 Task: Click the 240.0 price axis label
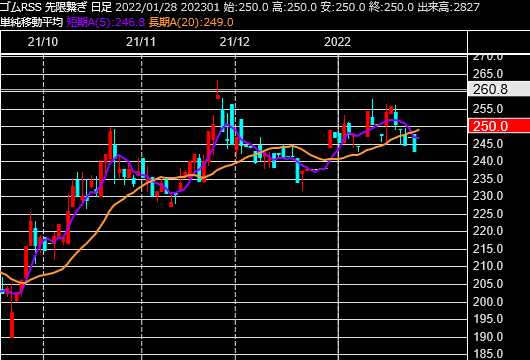488,161
